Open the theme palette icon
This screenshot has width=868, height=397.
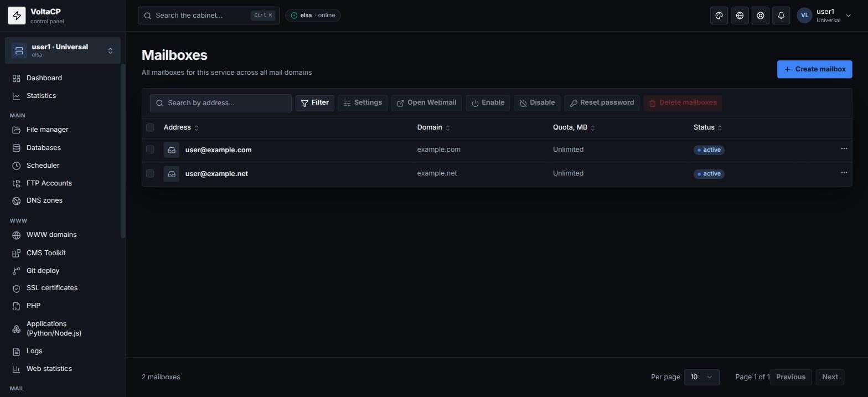click(719, 16)
